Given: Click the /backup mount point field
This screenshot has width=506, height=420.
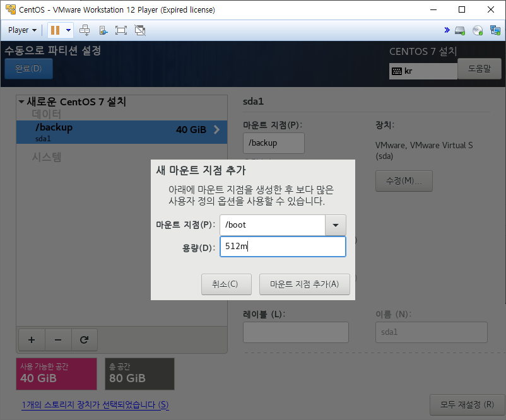Looking at the screenshot, I should click(274, 143).
